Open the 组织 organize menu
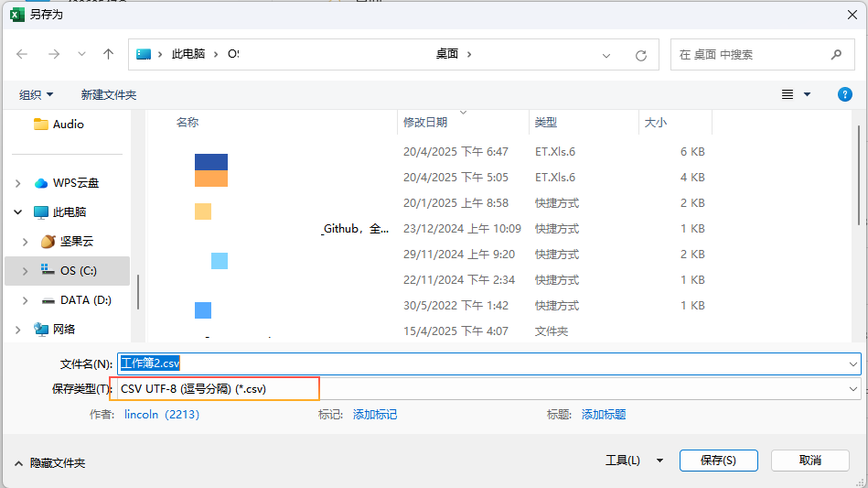868x488 pixels. 37,94
